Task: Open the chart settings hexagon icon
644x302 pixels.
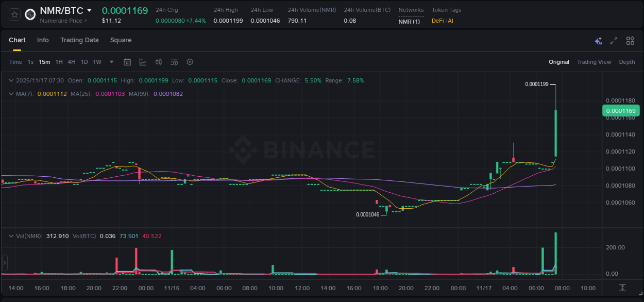Action: click(x=190, y=62)
